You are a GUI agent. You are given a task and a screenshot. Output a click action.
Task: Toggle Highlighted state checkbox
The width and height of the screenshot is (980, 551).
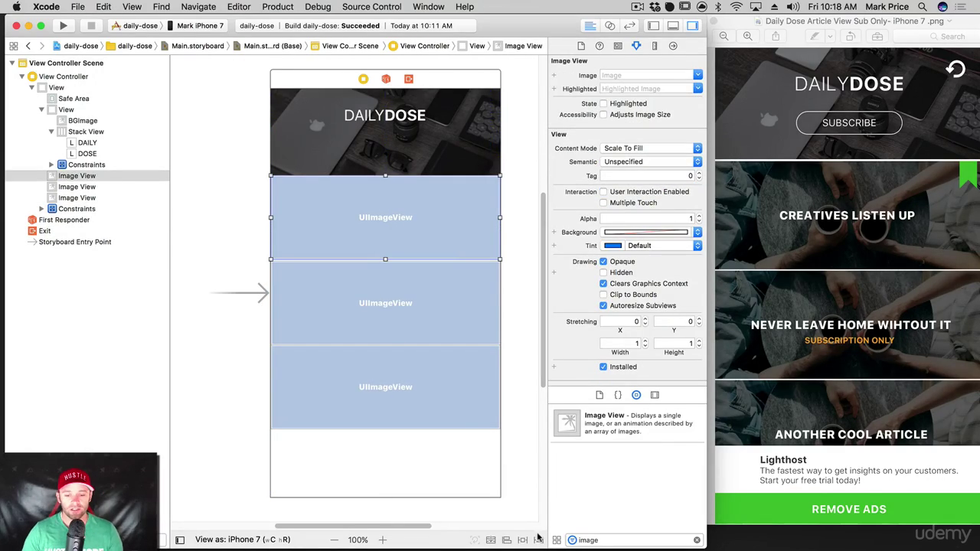pyautogui.click(x=603, y=103)
